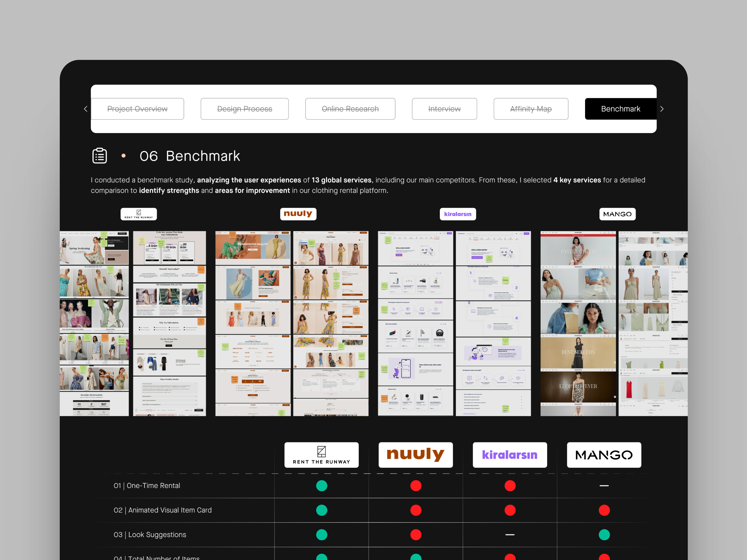Open the nuuly homepage screenshot column
Viewport: 747px width, 560px height.
point(253,323)
